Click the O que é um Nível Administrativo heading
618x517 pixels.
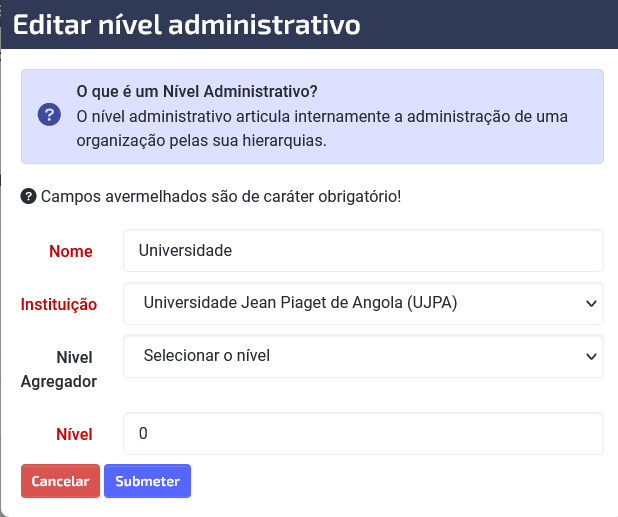(197, 91)
